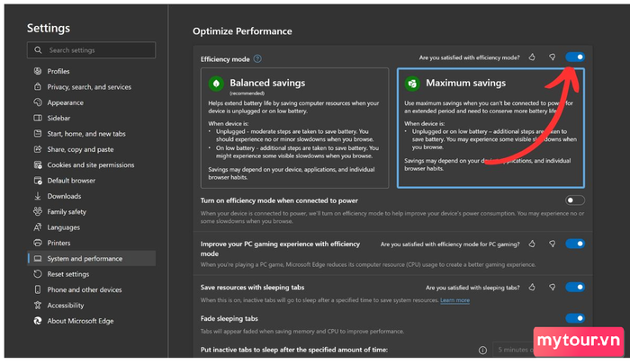630x364 pixels.
Task: Open System and performance section
Action: [x=91, y=259]
